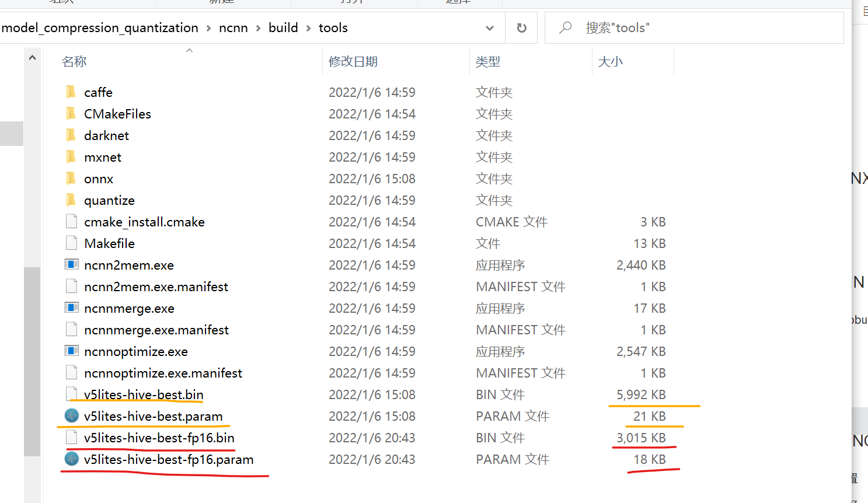Select the onnx folder name

pos(99,179)
